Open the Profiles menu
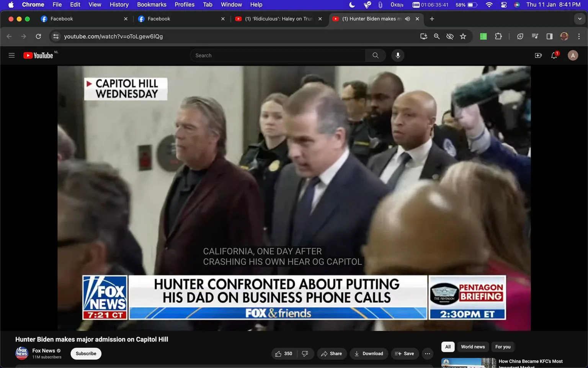Viewport: 588px width, 368px height. (x=185, y=5)
